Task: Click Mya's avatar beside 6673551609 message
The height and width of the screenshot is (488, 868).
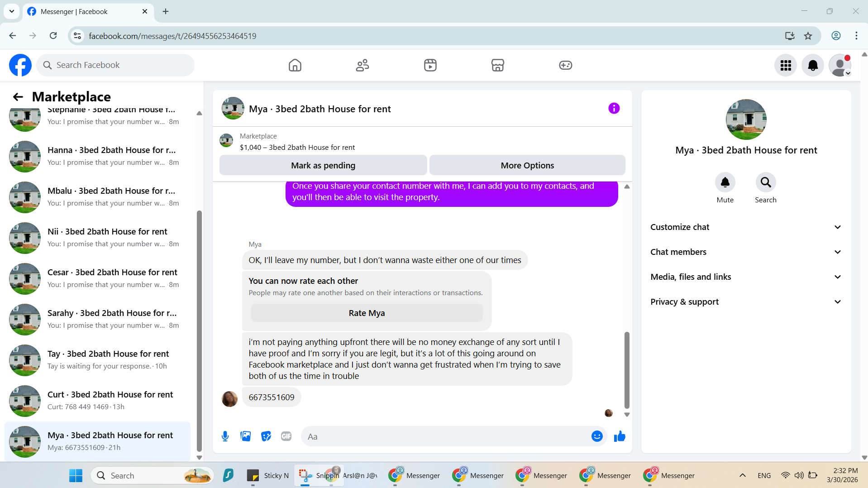Action: 229,399
